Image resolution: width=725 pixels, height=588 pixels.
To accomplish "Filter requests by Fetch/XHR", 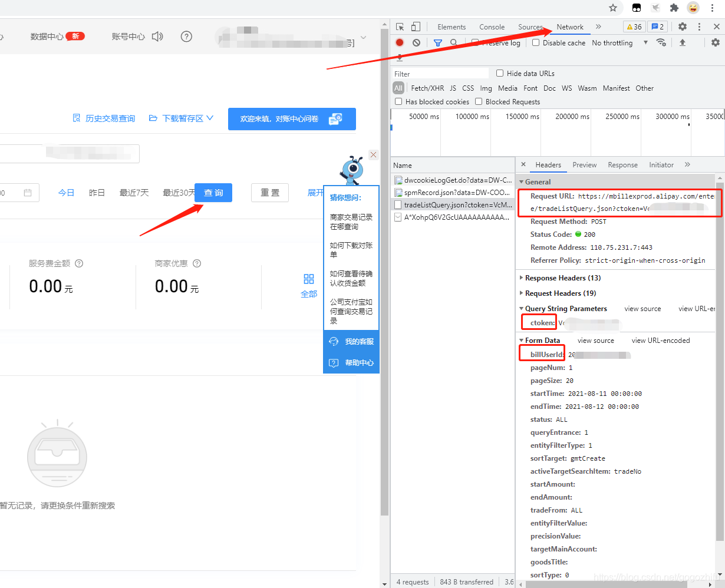I will 427,88.
